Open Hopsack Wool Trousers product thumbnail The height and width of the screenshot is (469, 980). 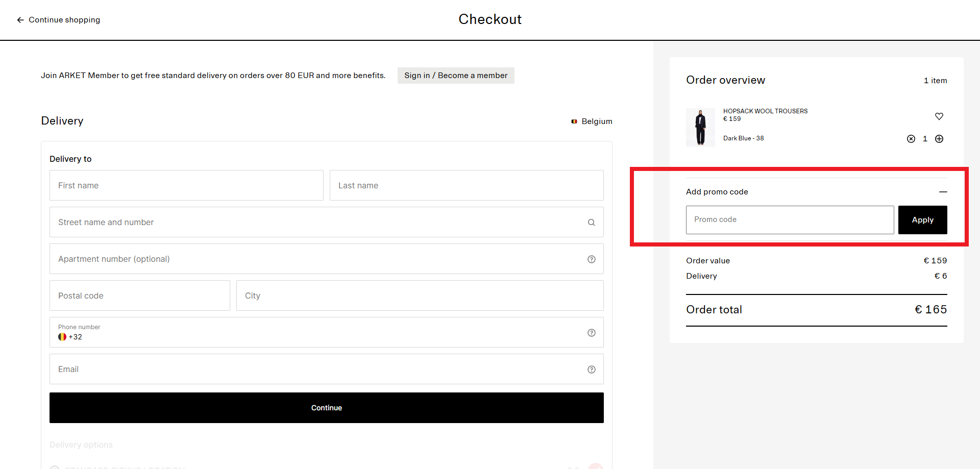tap(700, 128)
